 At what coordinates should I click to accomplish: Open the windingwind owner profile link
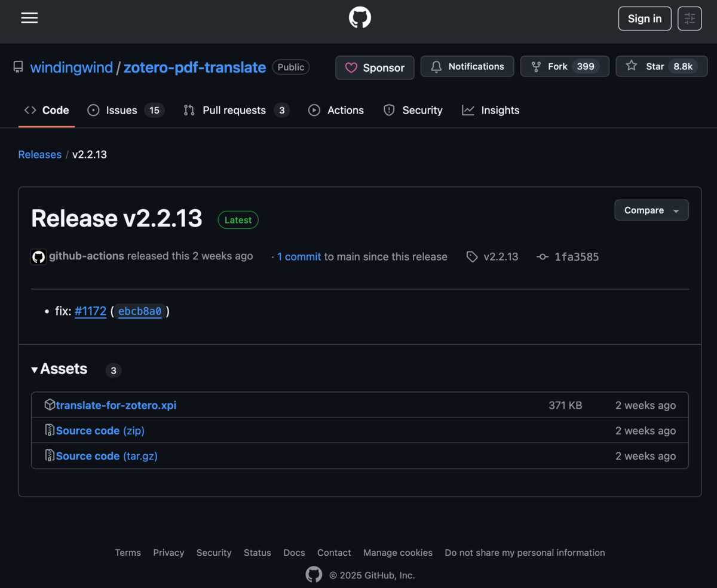coord(72,68)
